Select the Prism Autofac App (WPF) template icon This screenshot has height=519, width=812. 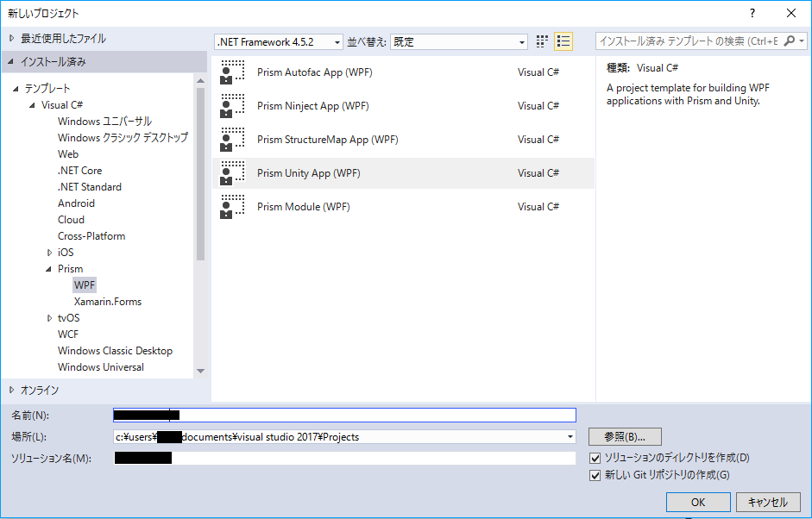pos(234,72)
